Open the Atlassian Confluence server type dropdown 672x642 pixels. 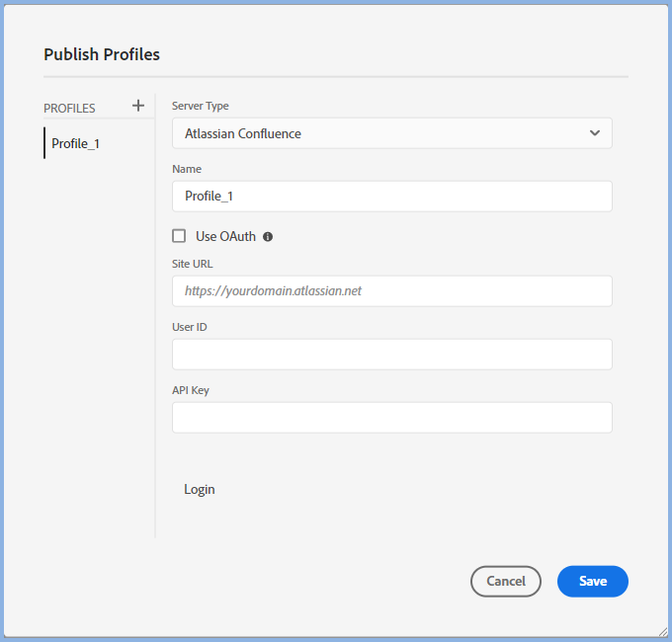pos(391,133)
